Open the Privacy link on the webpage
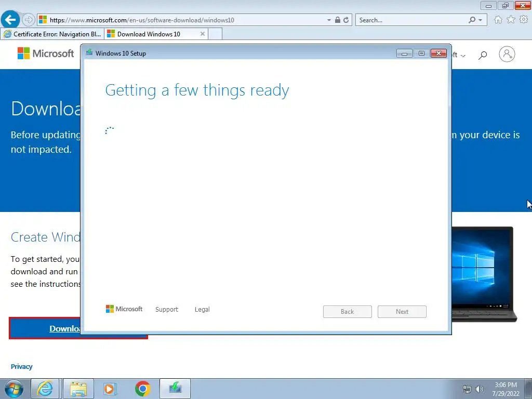This screenshot has width=532, height=399. (x=21, y=366)
